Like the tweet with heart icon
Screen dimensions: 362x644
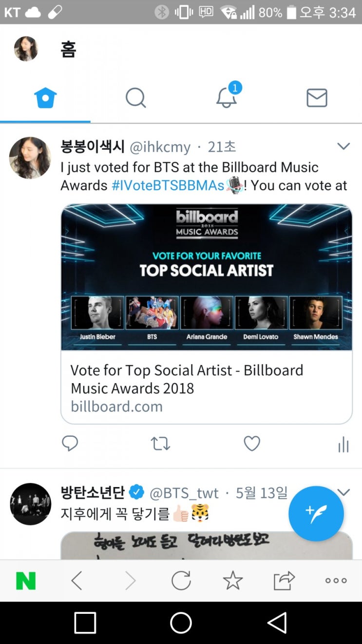(252, 443)
